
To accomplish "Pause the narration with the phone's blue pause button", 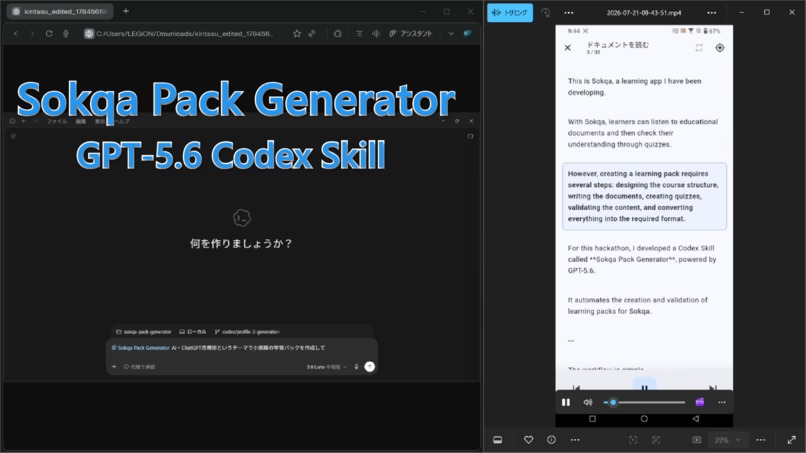I will (x=644, y=386).
